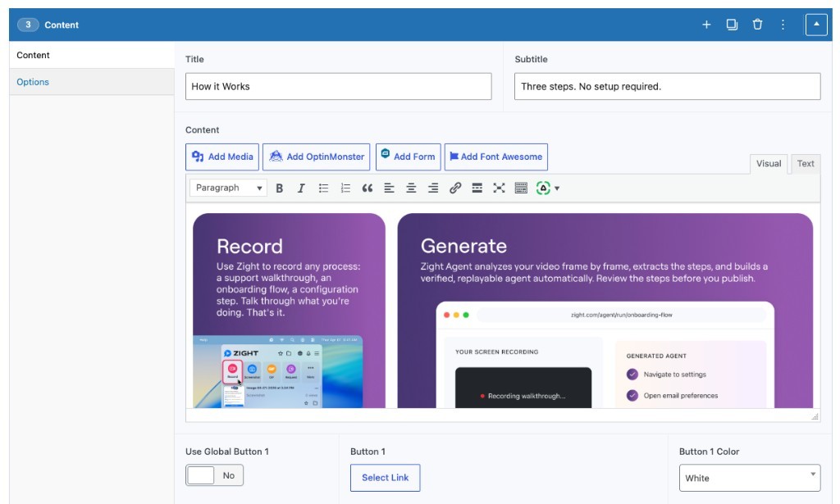840x504 pixels.
Task: Apply blockquote formatting
Action: [367, 188]
